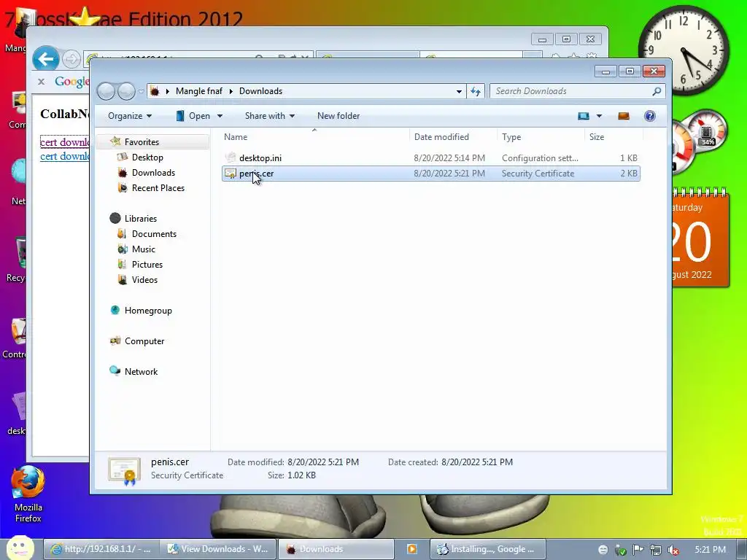Switch to Installing Google taskbar button
747x560 pixels.
point(488,549)
